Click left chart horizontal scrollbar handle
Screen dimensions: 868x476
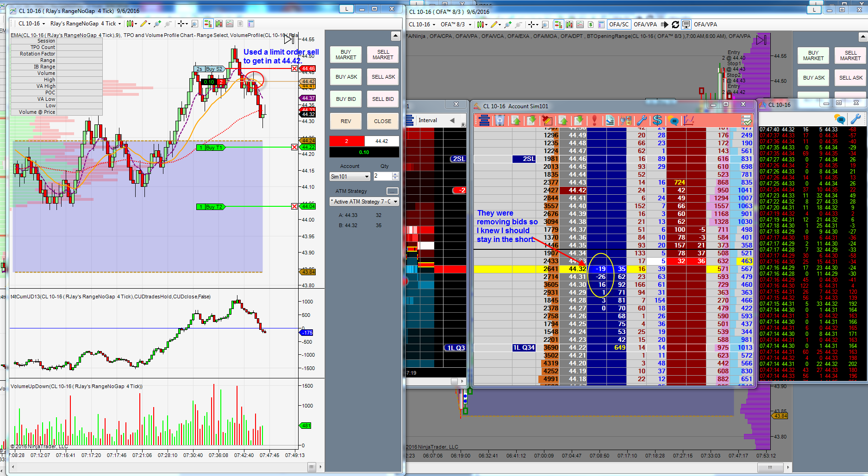(311, 467)
